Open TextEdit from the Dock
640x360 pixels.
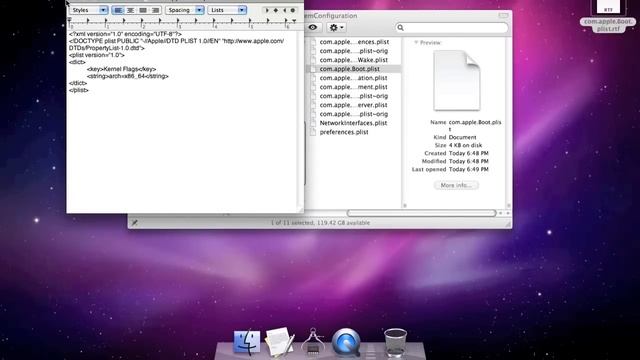(280, 342)
